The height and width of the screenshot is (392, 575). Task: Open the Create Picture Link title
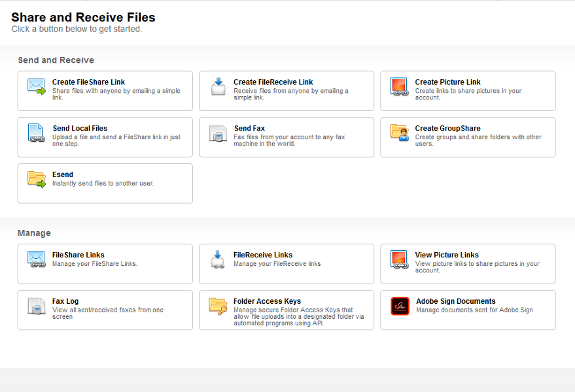pos(447,82)
